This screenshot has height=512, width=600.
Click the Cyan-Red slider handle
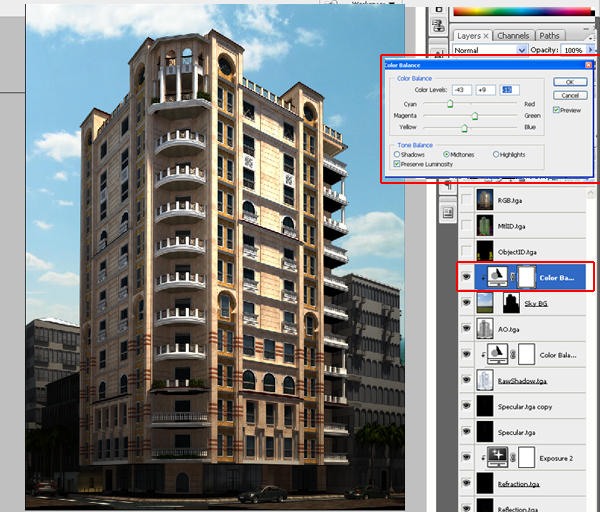click(x=450, y=104)
